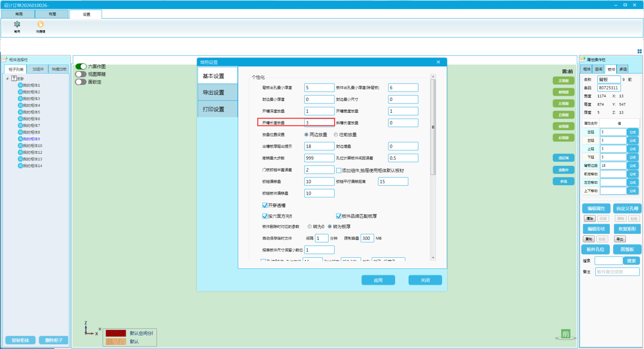Viewport: 644px width, 349px height.
Task: Select the 我的柜体5 cabinet icon
Action: pyautogui.click(x=20, y=112)
